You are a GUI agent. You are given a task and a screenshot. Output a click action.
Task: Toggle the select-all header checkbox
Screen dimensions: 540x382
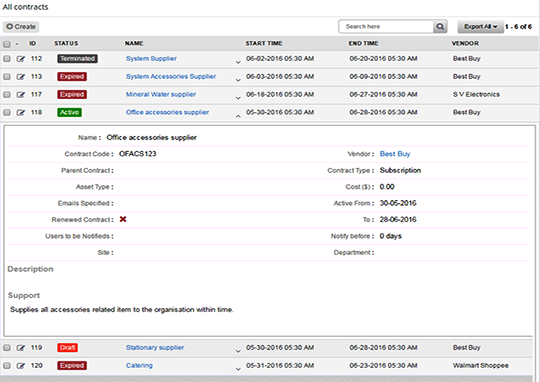pos(7,44)
